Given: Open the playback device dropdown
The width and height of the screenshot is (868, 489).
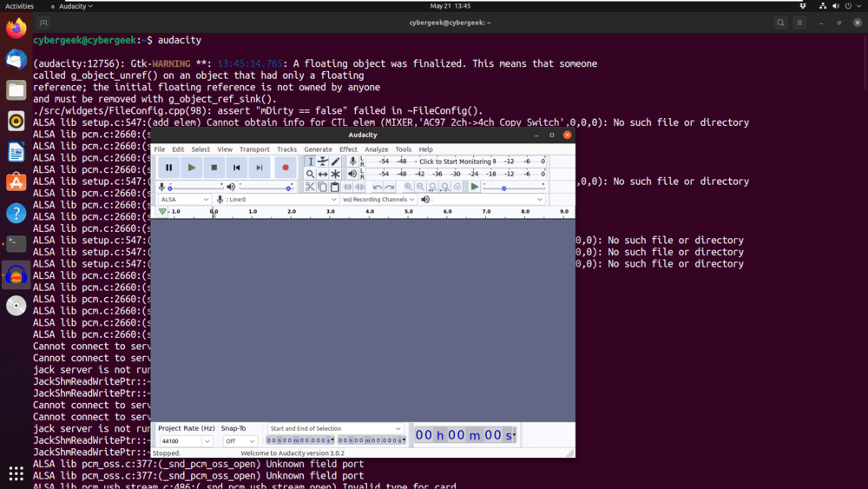Looking at the screenshot, I should (487, 200).
